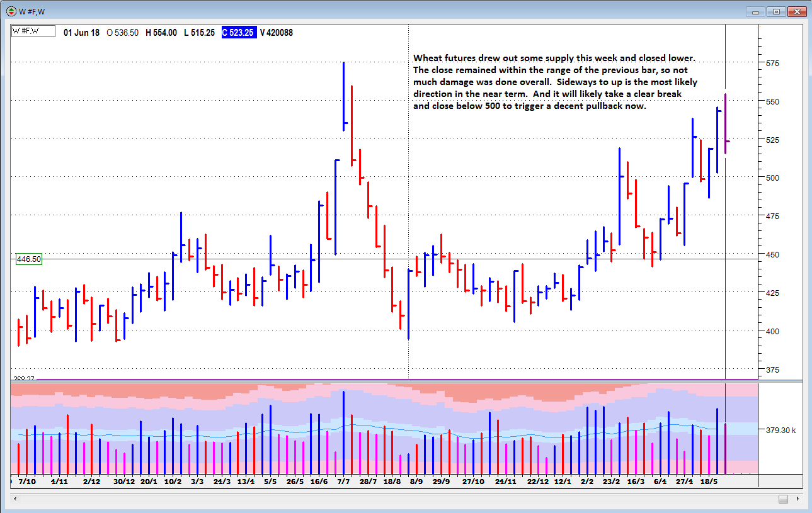Click the tall blue price bar peaking near 575
812x513 pixels.
[344, 96]
